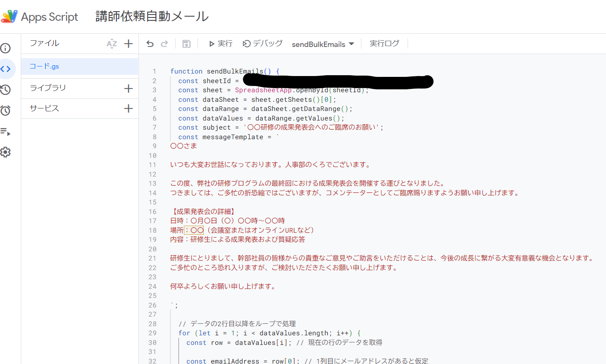This screenshot has width=606, height=364.
Task: Redo the last edit
Action: 164,44
